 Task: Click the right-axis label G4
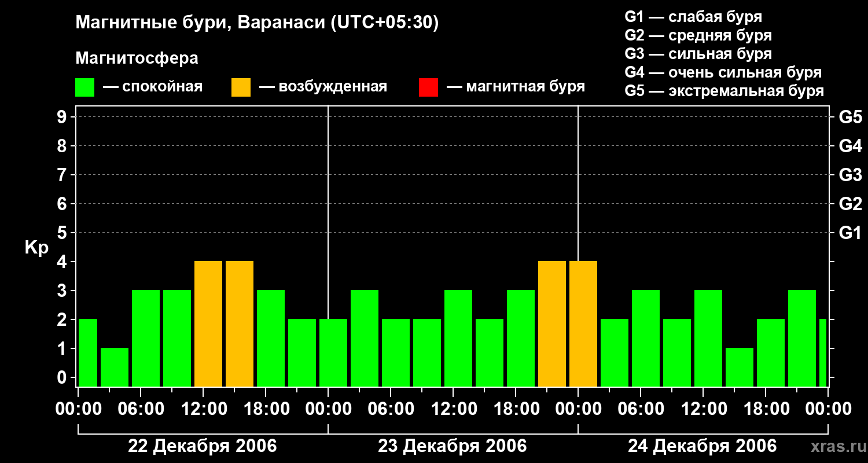[x=850, y=146]
